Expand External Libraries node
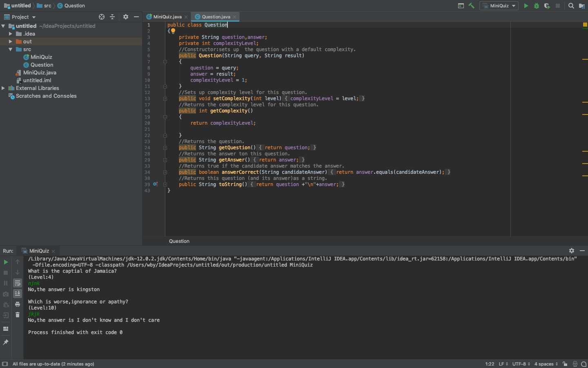Screen dimensions: 588x368 coord(3,88)
